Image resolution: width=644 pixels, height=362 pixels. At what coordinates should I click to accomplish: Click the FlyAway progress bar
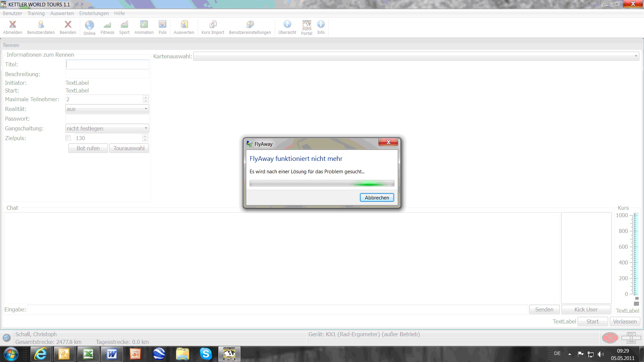pyautogui.click(x=322, y=183)
